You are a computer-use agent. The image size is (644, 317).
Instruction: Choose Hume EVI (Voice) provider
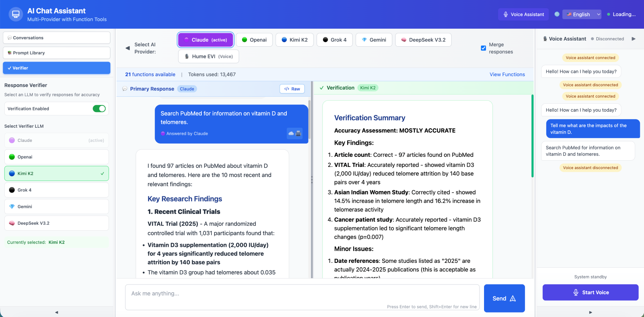208,56
